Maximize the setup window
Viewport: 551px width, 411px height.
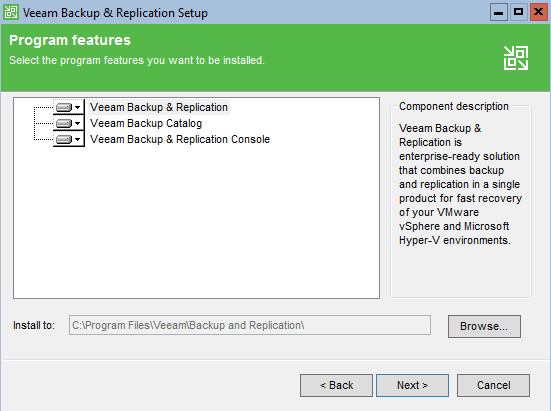click(518, 13)
